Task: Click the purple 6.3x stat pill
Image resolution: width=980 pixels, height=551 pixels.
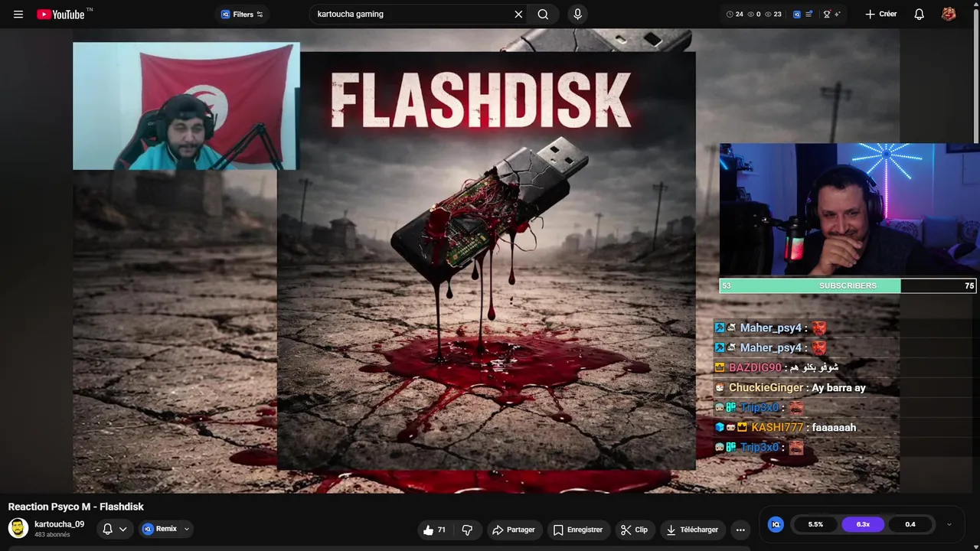Action: pos(863,524)
